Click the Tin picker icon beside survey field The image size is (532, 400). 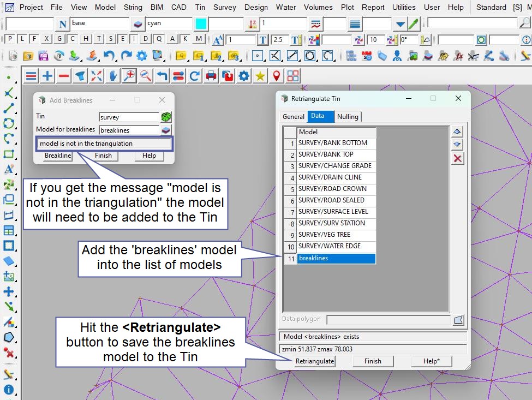coord(166,117)
